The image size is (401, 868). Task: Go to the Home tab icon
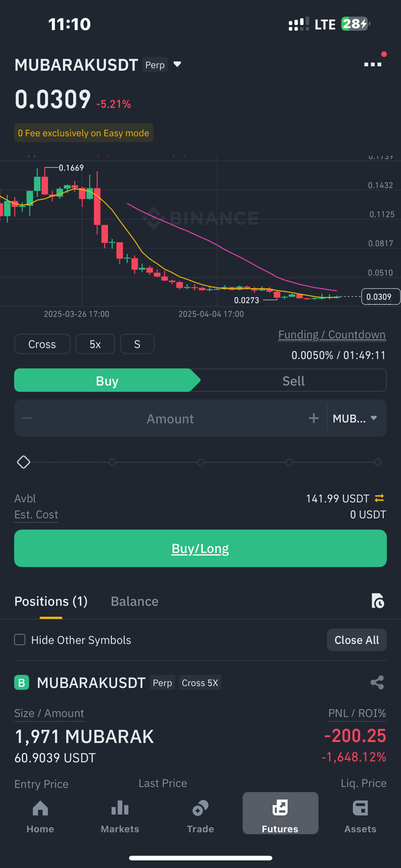pyautogui.click(x=40, y=808)
